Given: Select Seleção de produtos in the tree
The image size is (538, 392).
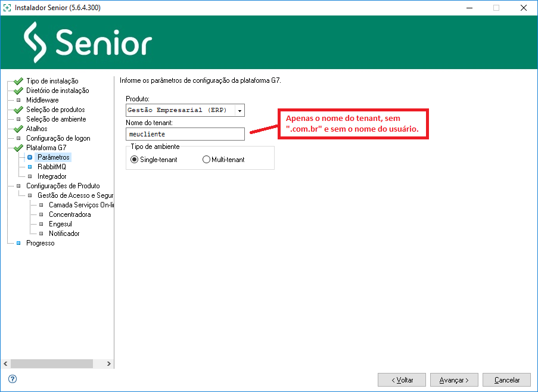Looking at the screenshot, I should pos(55,110).
